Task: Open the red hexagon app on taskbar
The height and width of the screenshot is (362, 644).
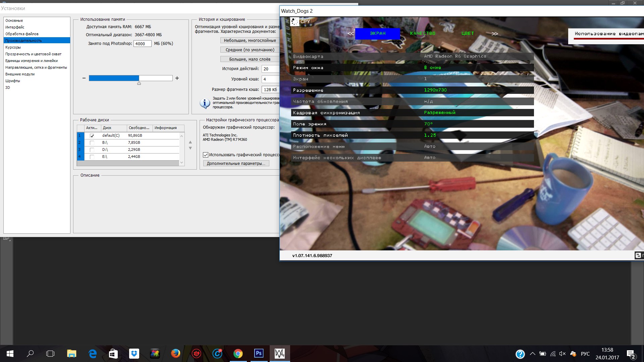Action: click(x=196, y=354)
